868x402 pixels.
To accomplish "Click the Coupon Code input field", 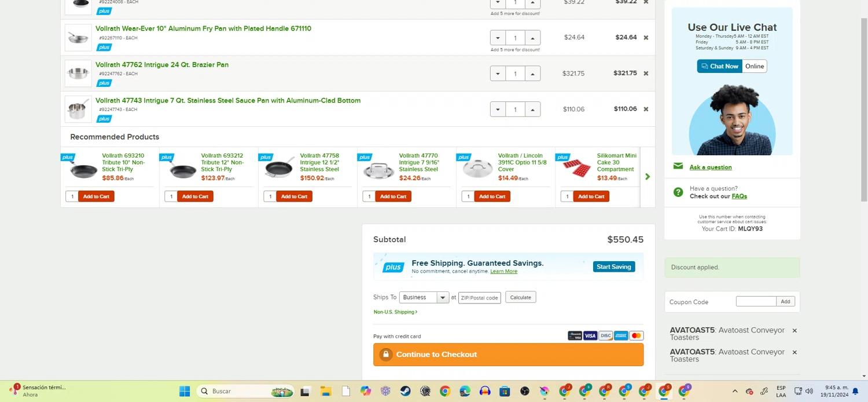I will [756, 301].
